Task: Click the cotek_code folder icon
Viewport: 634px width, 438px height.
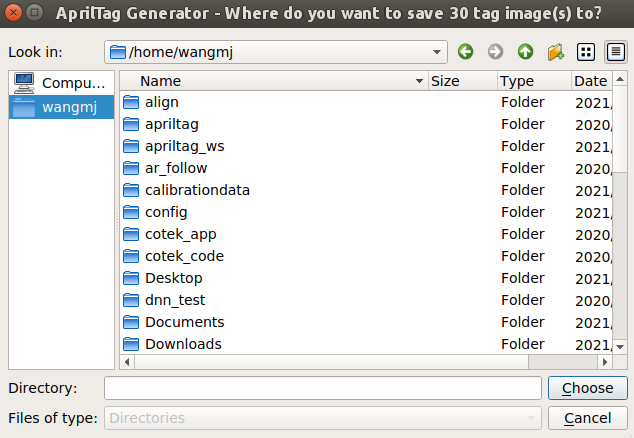Action: (131, 256)
